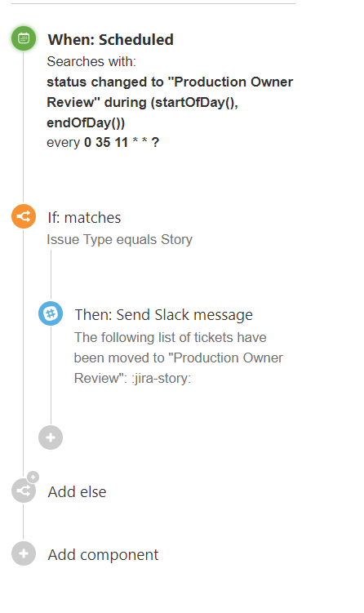Click the 'Add component' label
The height and width of the screenshot is (613, 364).
[103, 555]
